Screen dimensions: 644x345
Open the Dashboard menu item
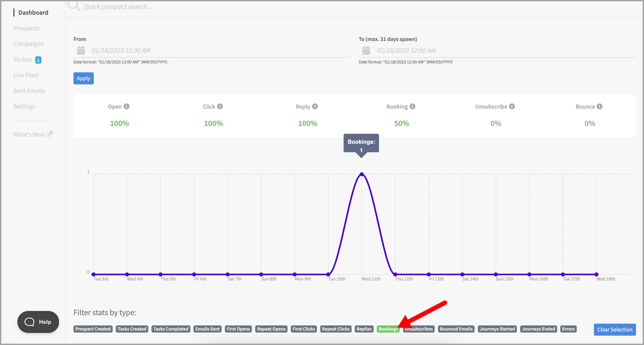coord(33,12)
